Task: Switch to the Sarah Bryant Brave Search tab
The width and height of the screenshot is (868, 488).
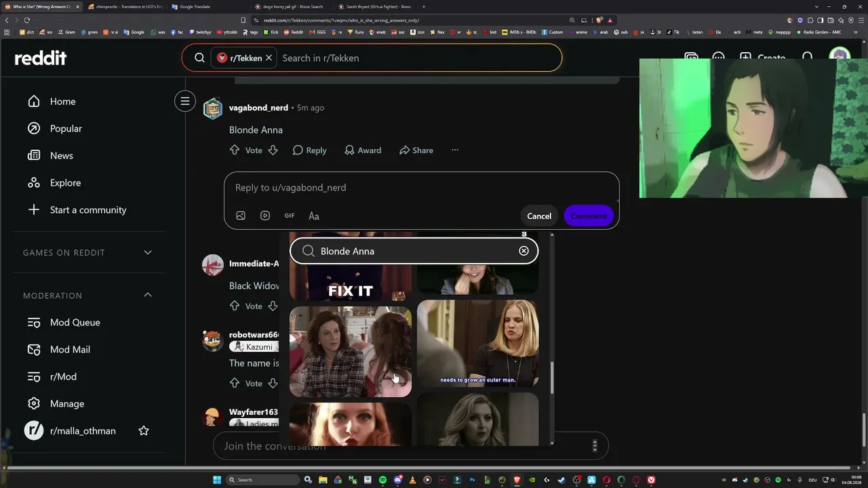Action: click(374, 7)
